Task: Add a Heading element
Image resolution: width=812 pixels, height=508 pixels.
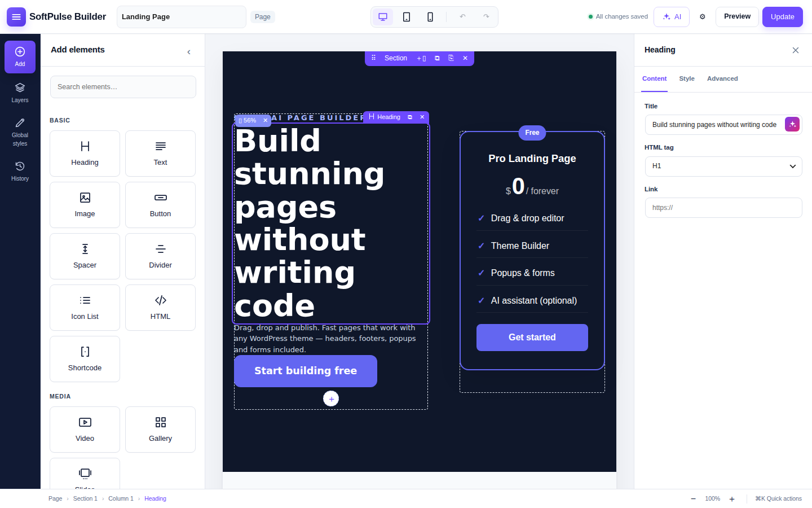Action: tap(85, 154)
